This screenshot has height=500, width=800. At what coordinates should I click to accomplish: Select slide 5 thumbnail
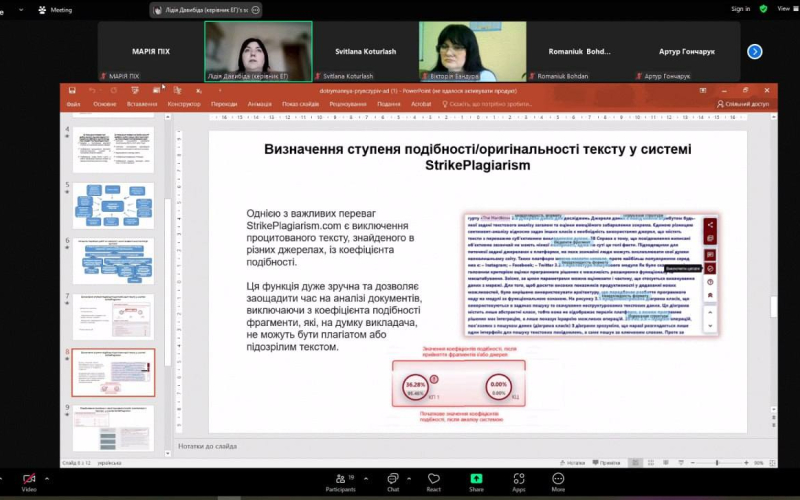[113, 205]
